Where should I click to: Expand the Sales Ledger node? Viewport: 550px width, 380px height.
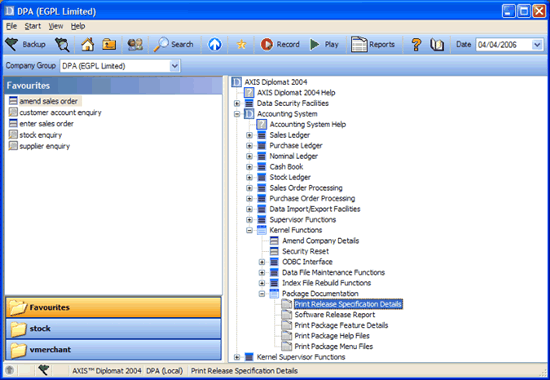tap(249, 135)
